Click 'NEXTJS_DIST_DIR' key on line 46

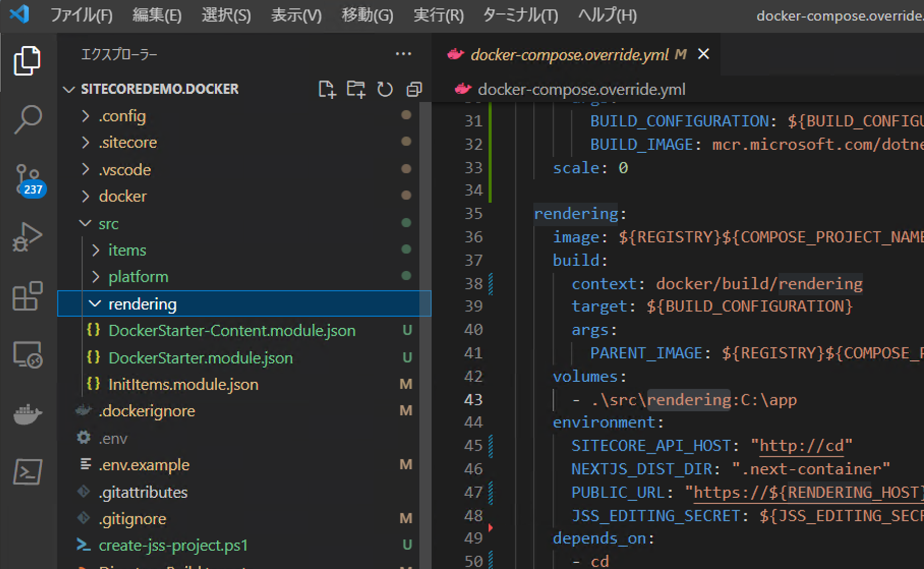(x=642, y=469)
